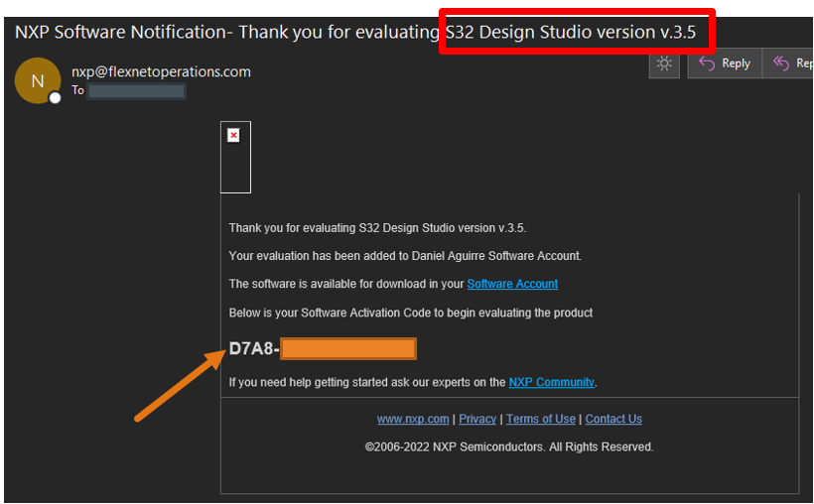Click the D7A8- activation code text

click(254, 349)
